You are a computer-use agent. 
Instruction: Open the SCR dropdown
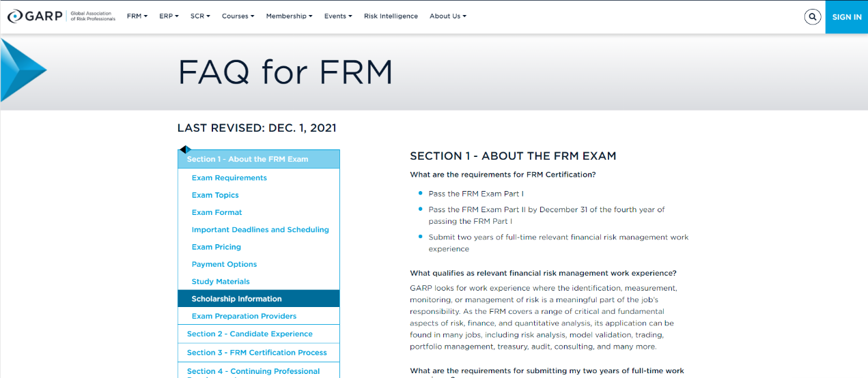[x=200, y=16]
